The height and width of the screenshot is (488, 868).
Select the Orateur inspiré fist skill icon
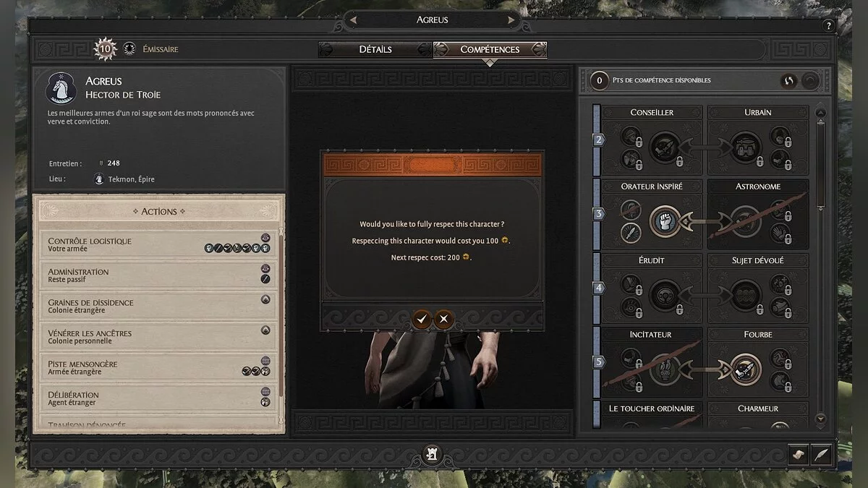[664, 221]
